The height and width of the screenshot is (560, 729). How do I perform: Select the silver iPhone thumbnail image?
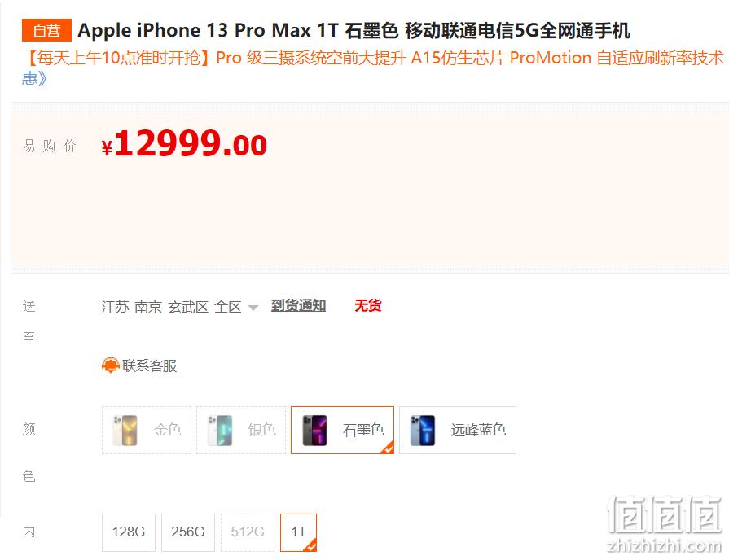[x=219, y=431]
